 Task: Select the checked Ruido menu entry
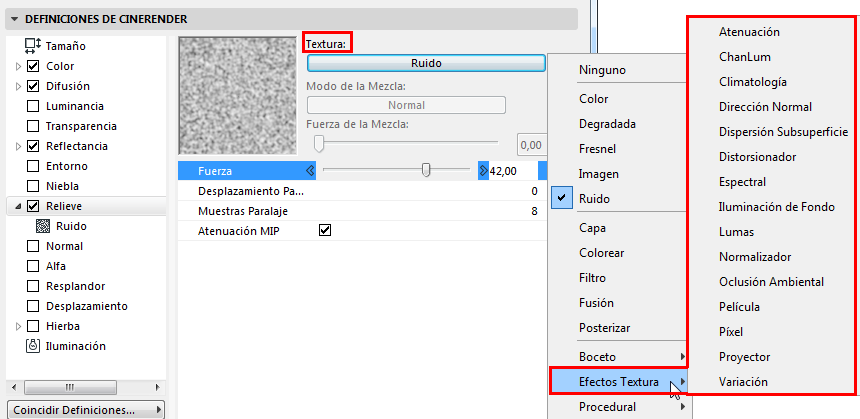(595, 199)
